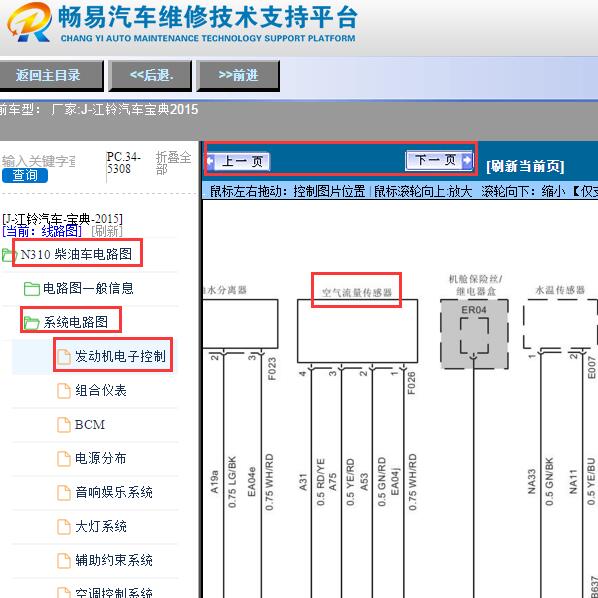The height and width of the screenshot is (598, 598).
Task: Expand the 电路图一般信息 folder icon
Action: pyautogui.click(x=32, y=289)
